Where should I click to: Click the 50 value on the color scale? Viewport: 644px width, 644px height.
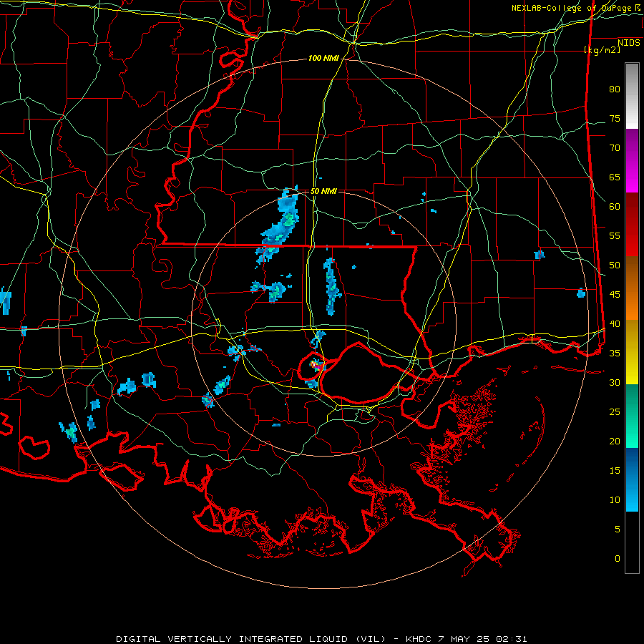[615, 265]
